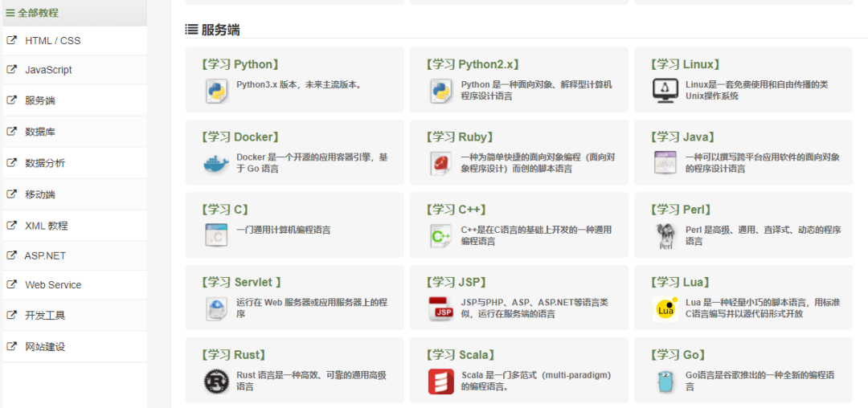Image resolution: width=868 pixels, height=408 pixels.
Task: Click the red Scala logo icon
Action: coord(441,381)
